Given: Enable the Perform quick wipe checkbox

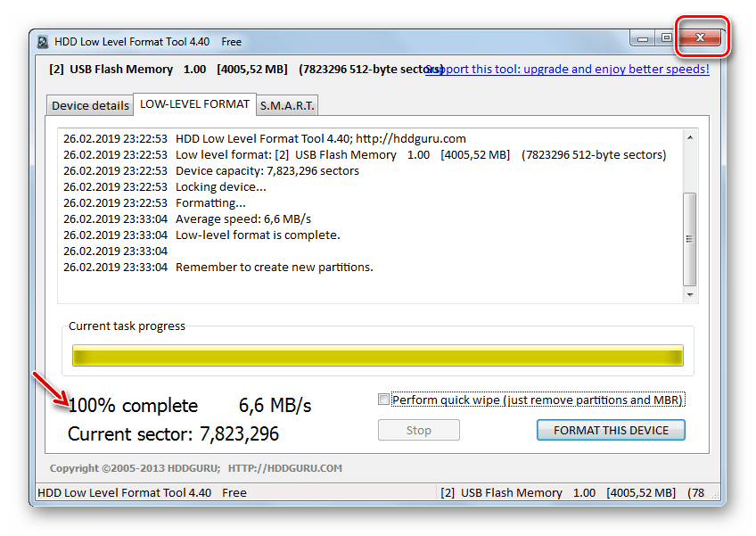Looking at the screenshot, I should click(x=384, y=400).
